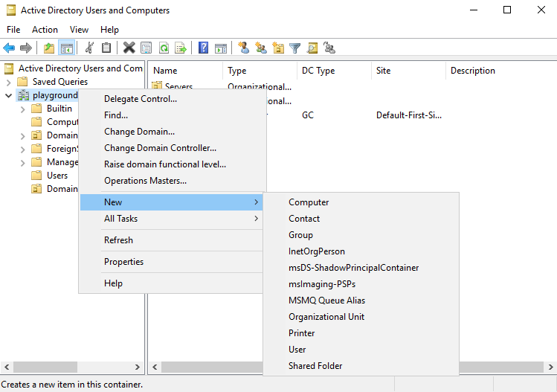Create a new Computer object

pyautogui.click(x=361, y=202)
